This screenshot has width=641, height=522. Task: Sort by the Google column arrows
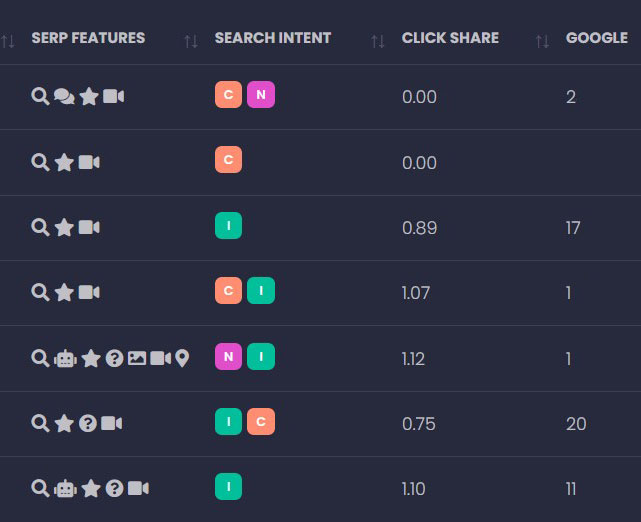click(x=543, y=41)
